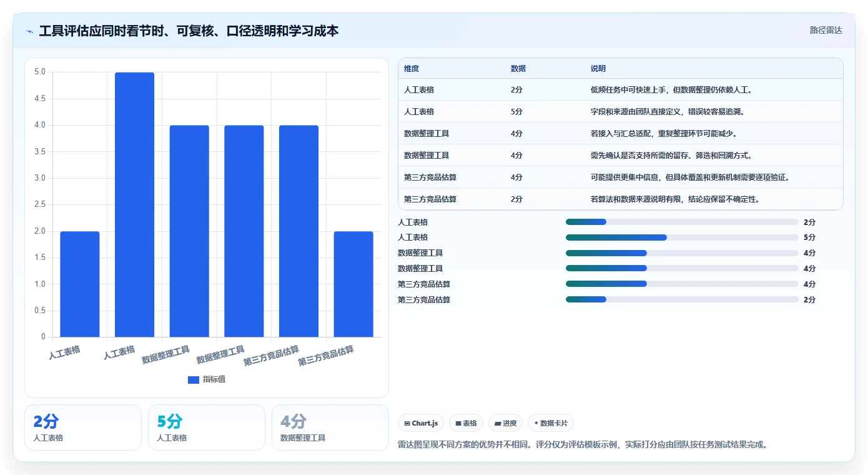This screenshot has width=868, height=475.
Task: Click the Chart.js tag icon
Action: click(407, 423)
